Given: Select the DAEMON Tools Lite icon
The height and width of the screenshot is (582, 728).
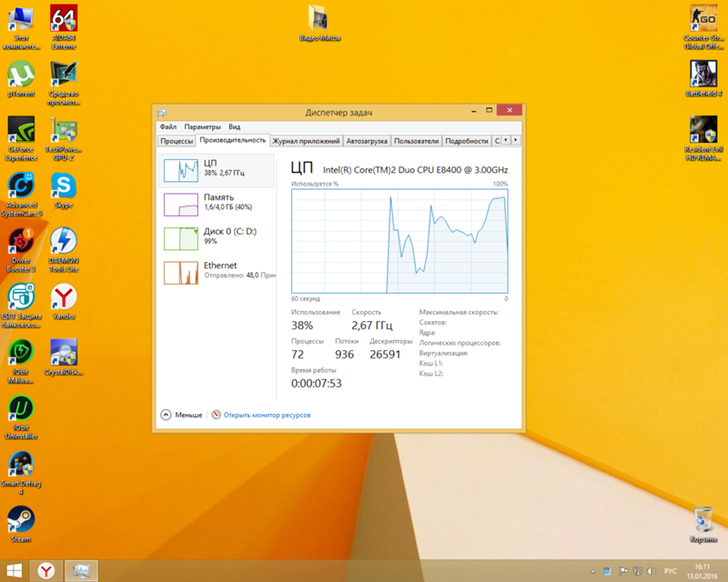Looking at the screenshot, I should point(64,250).
